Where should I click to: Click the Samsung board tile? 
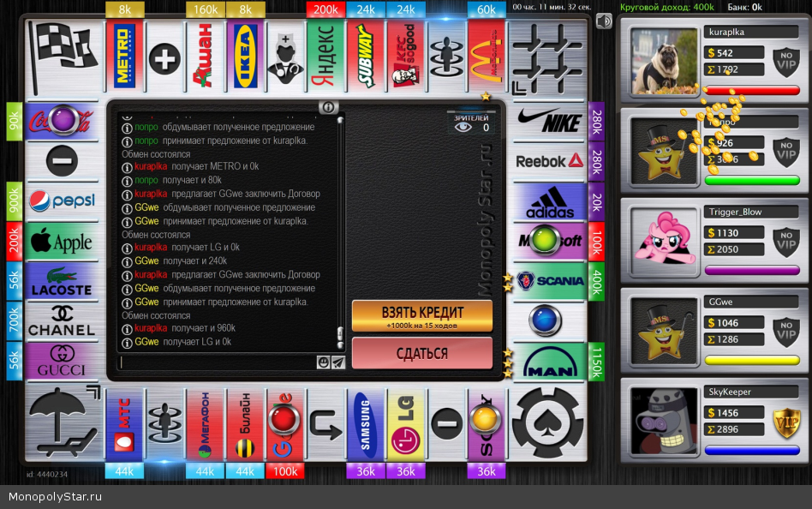[366, 424]
